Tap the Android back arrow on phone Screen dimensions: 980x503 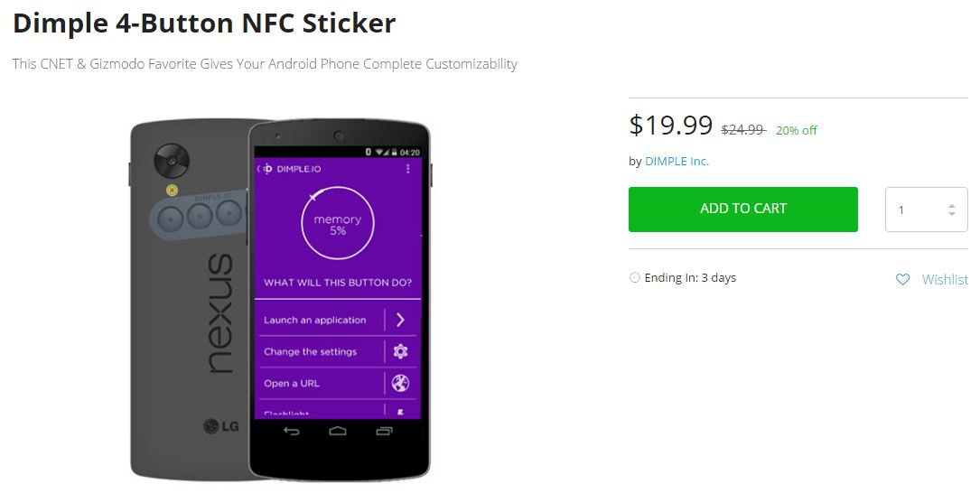(x=291, y=432)
